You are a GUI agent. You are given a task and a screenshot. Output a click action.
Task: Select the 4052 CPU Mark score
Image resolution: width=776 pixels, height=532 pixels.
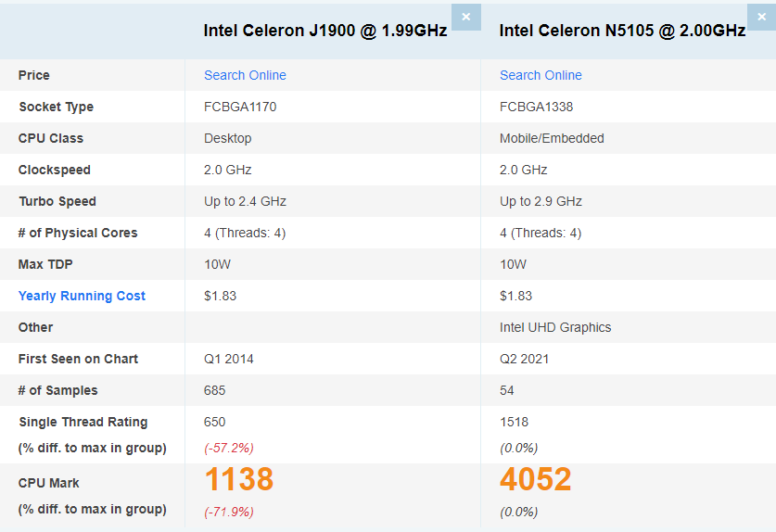tap(536, 479)
